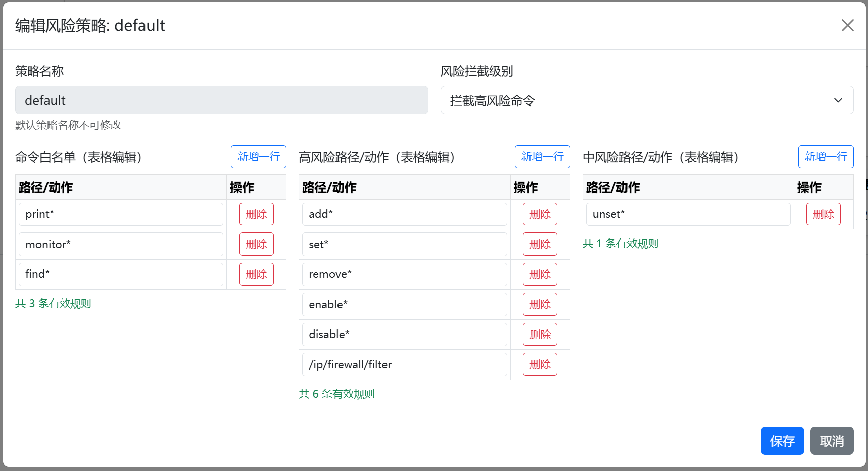
Task: Delete the monitor* whitelist row
Action: [x=256, y=244]
